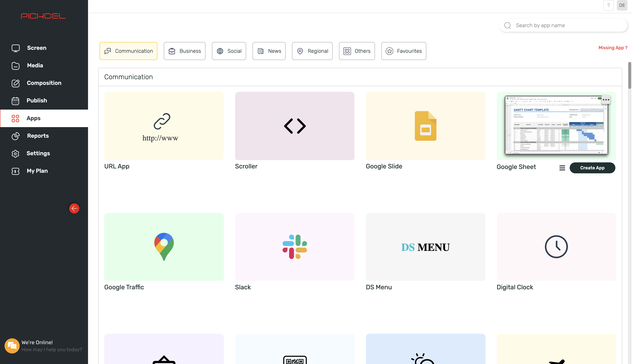This screenshot has height=364, width=632.
Task: Open the Screen section in sidebar
Action: (36, 48)
